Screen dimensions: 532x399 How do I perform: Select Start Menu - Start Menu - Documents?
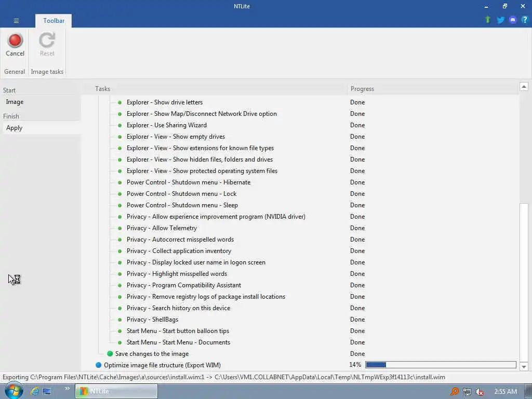pyautogui.click(x=178, y=342)
